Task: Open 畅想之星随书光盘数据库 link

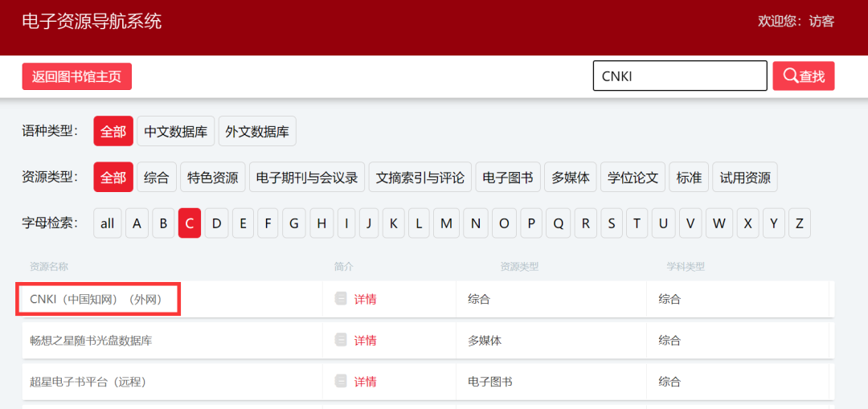Action: click(91, 340)
